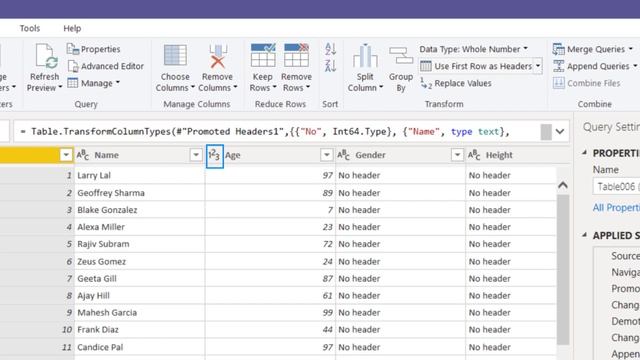Open the Gender column filter dropdown
The height and width of the screenshot is (360, 640).
(x=457, y=155)
